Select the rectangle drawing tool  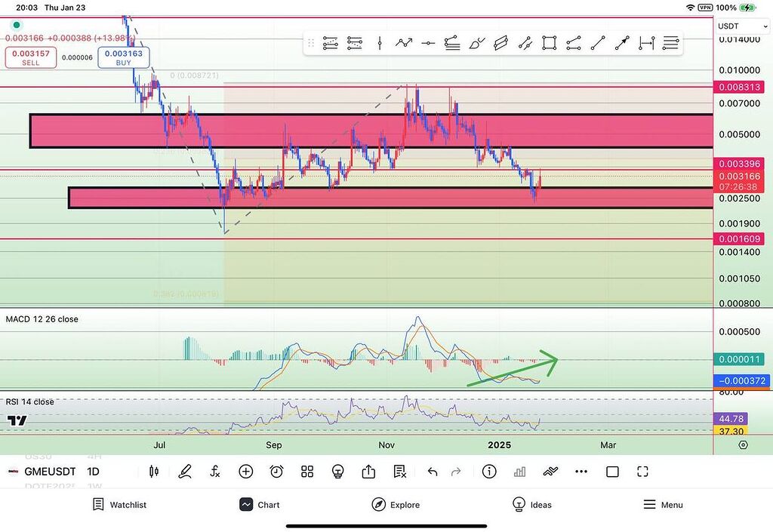pos(550,43)
